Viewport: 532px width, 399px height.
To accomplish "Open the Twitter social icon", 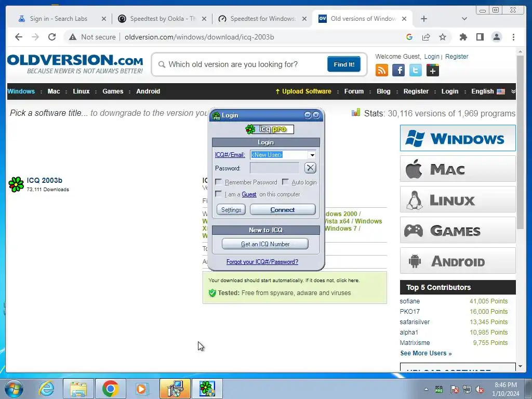I will pyautogui.click(x=415, y=70).
